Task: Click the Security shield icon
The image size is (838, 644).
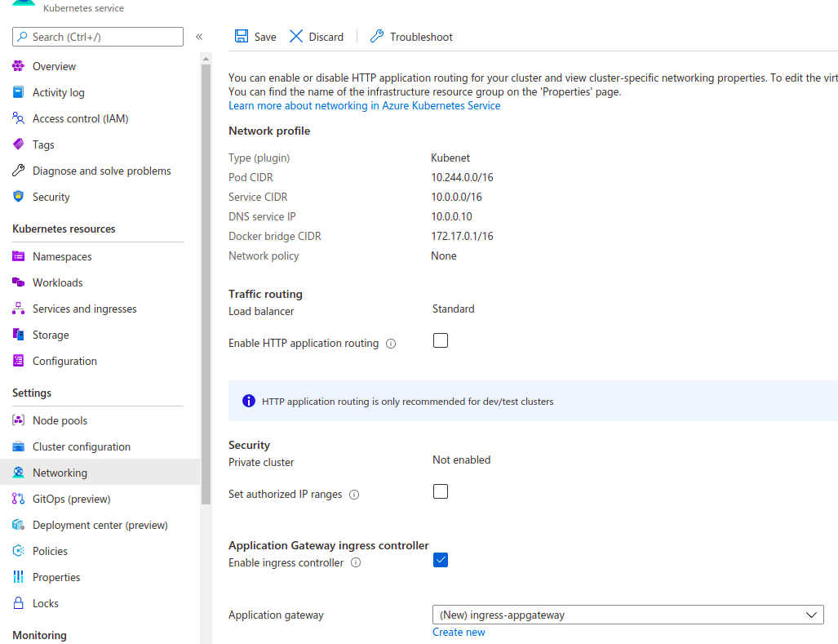Action: [18, 197]
